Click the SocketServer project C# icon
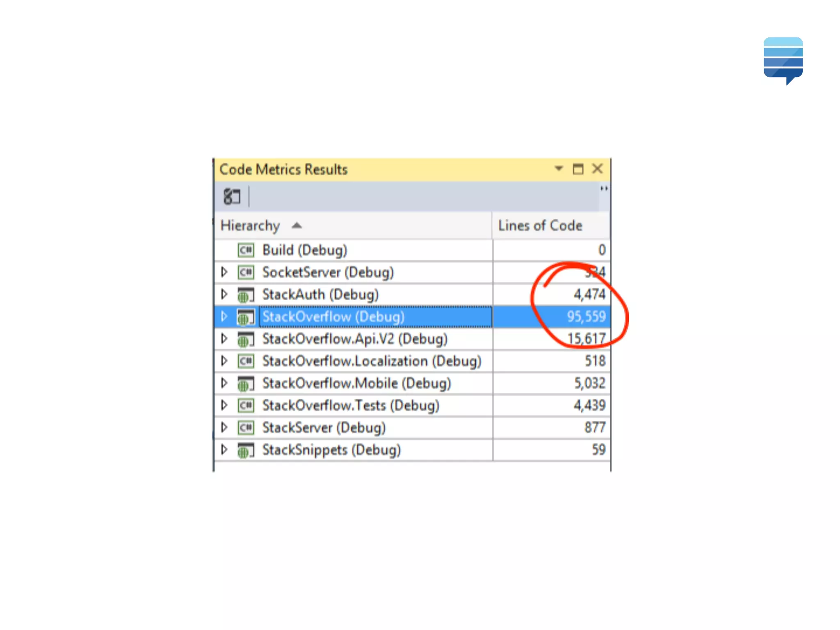The width and height of the screenshot is (840, 630). click(246, 272)
